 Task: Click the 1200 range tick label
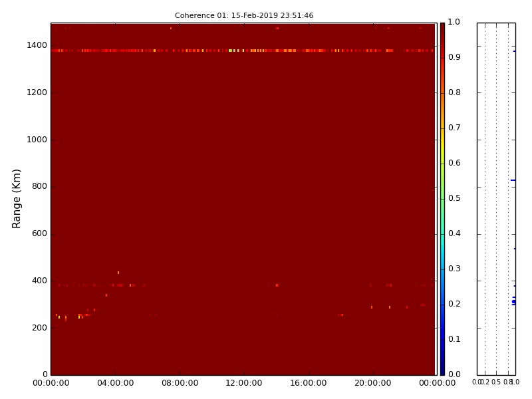(x=37, y=92)
